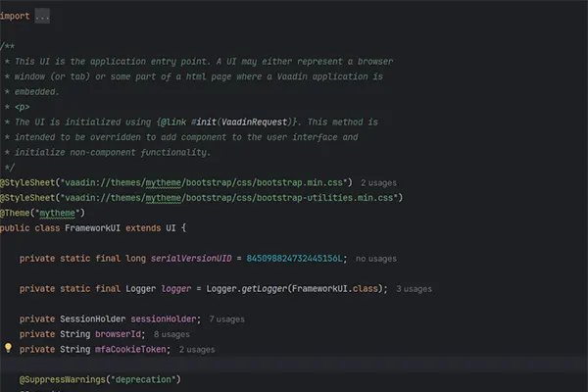Open '7 usages' hint for sessionHolder

tap(226, 319)
